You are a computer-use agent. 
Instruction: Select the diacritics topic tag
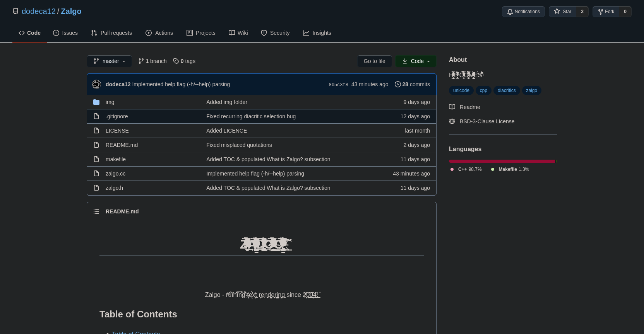(x=507, y=90)
